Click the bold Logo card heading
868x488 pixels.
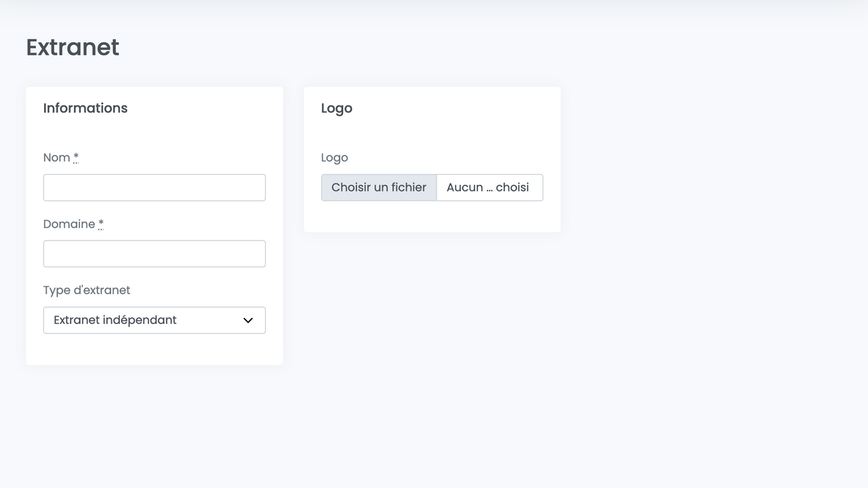click(x=336, y=108)
